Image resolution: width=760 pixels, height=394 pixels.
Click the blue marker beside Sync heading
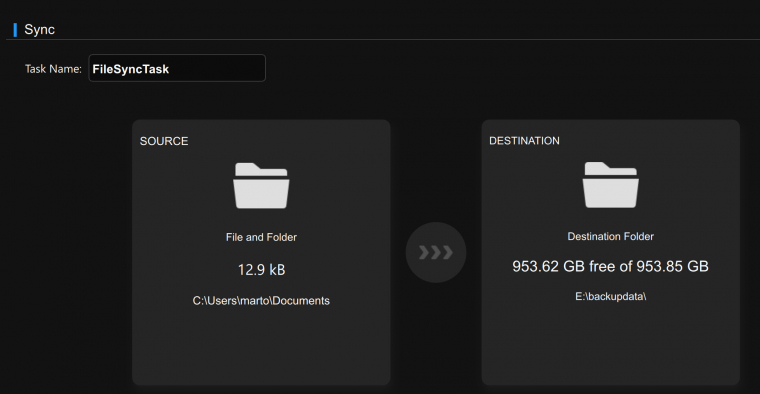point(15,30)
